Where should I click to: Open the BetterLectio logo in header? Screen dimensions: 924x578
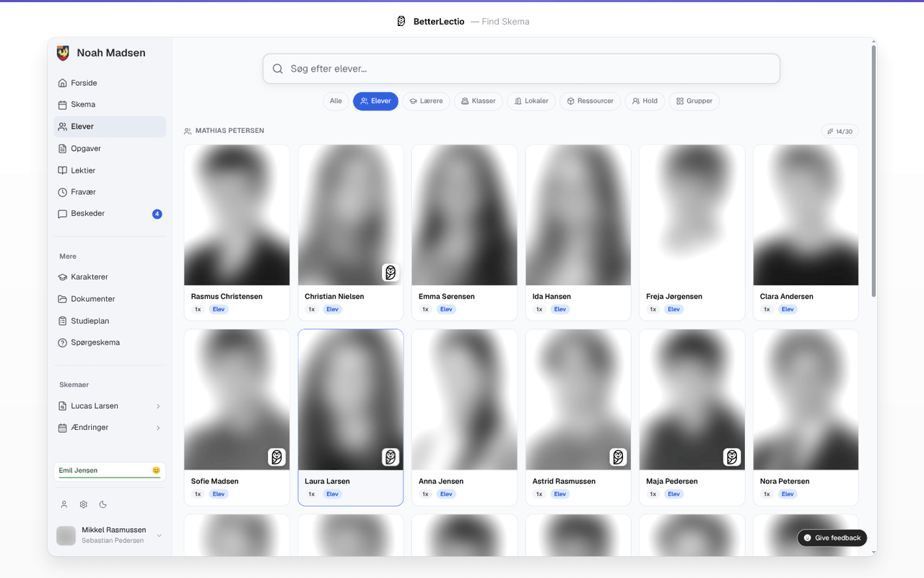tap(401, 22)
